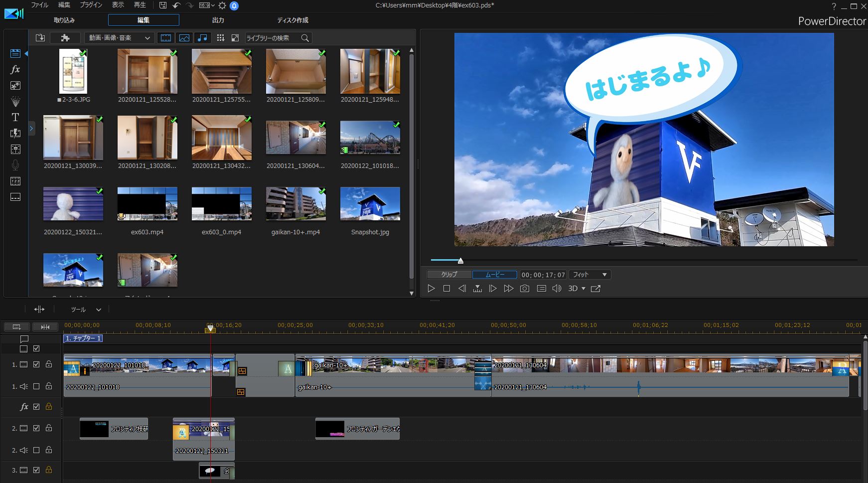
Task: Switch to the ディスク作成 tab
Action: (x=292, y=20)
